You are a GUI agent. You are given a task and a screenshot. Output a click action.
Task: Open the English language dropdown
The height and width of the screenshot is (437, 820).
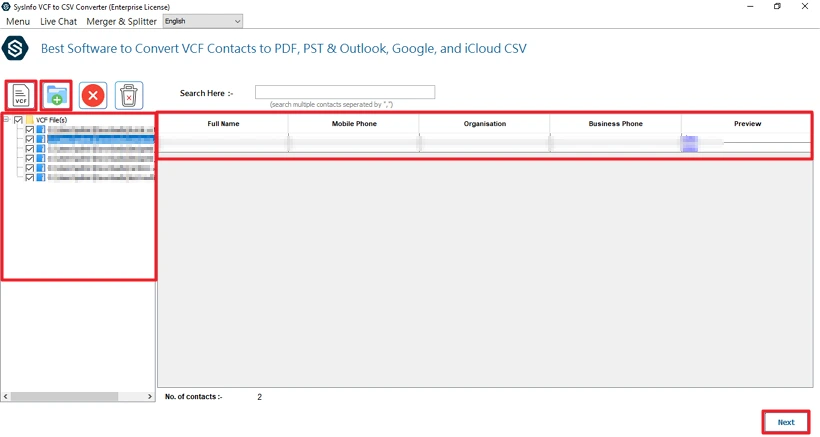point(203,21)
